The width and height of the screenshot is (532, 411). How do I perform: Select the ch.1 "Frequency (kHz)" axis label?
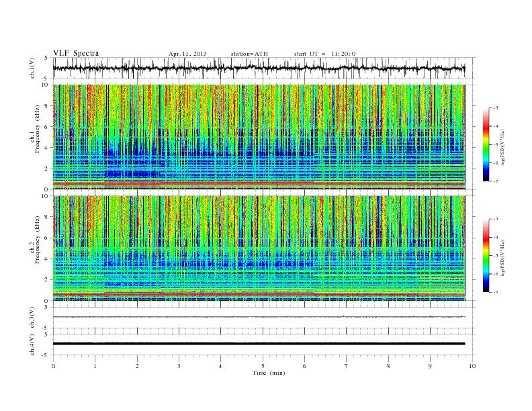click(x=38, y=129)
